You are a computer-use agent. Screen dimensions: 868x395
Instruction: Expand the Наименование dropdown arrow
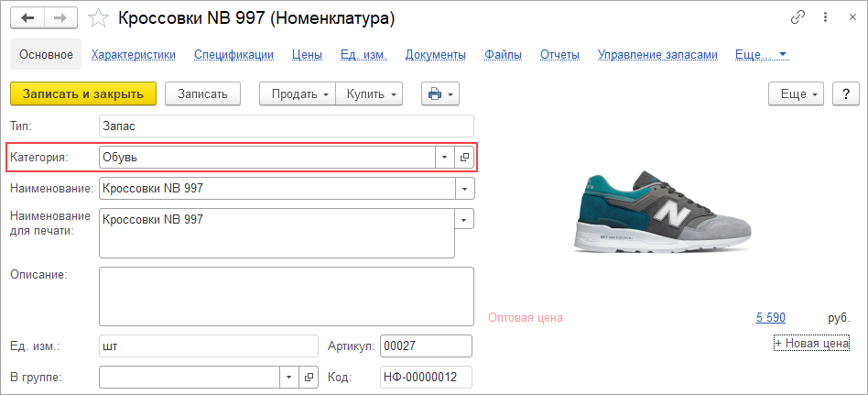pos(464,189)
